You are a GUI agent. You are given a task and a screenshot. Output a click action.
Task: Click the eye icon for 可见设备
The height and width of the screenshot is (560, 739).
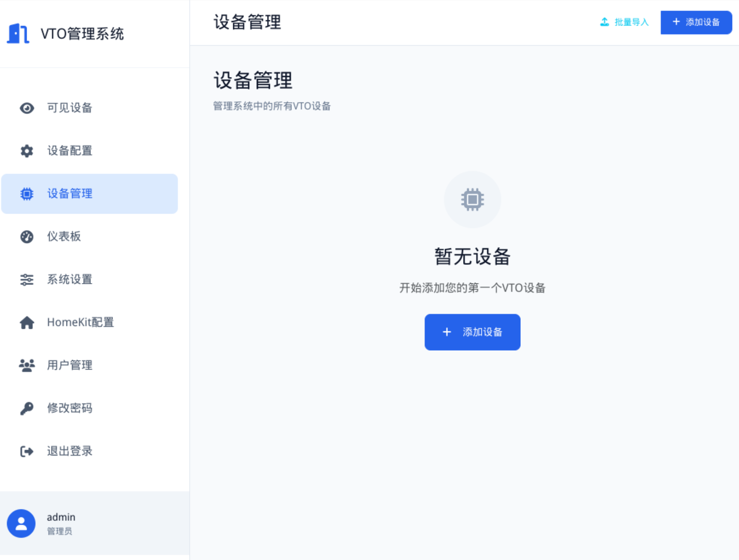pyautogui.click(x=27, y=108)
